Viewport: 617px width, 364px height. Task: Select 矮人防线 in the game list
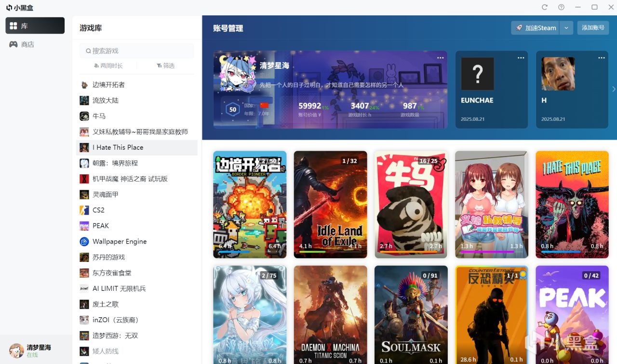click(137, 351)
